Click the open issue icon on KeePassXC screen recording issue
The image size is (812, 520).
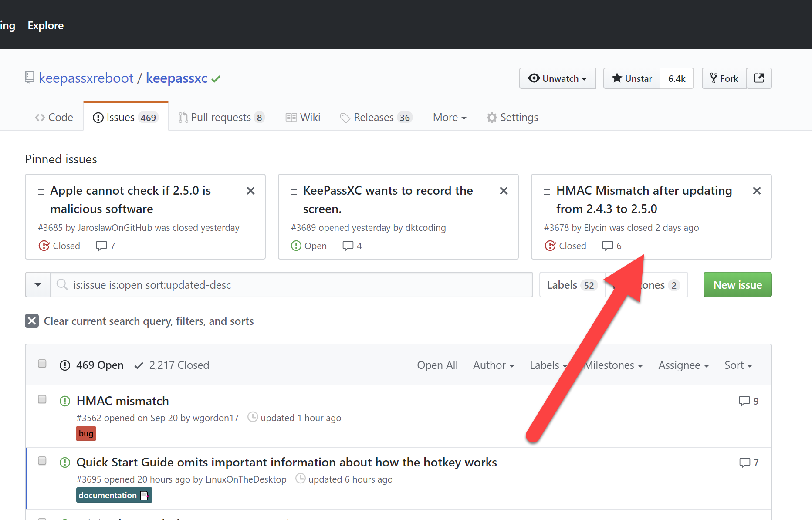click(x=296, y=246)
